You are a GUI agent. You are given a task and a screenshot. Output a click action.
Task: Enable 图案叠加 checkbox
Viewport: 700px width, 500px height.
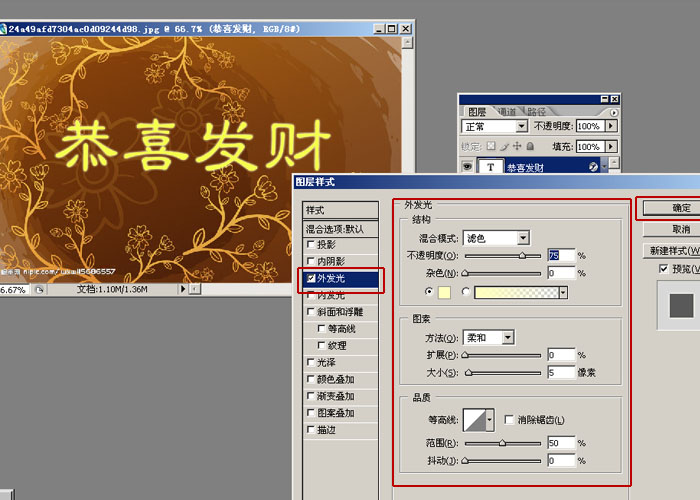pyautogui.click(x=311, y=413)
